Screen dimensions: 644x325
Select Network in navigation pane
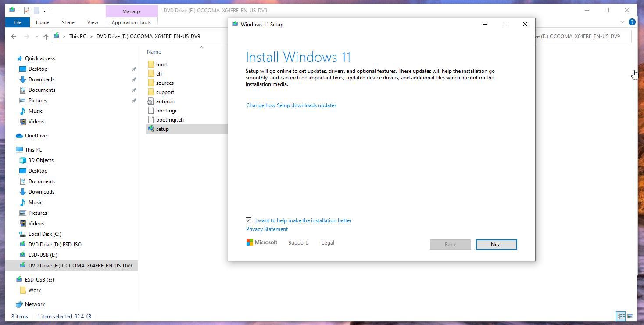pyautogui.click(x=35, y=304)
